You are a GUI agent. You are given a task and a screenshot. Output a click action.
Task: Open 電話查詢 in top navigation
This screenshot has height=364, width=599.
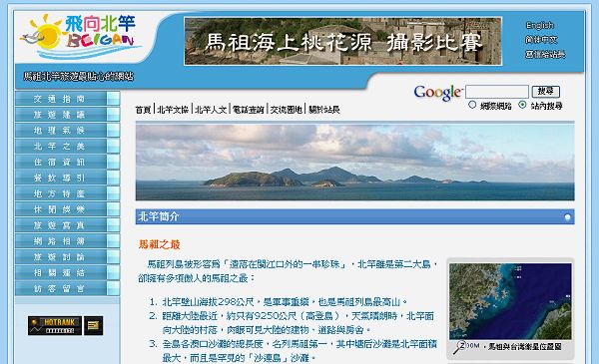click(249, 110)
